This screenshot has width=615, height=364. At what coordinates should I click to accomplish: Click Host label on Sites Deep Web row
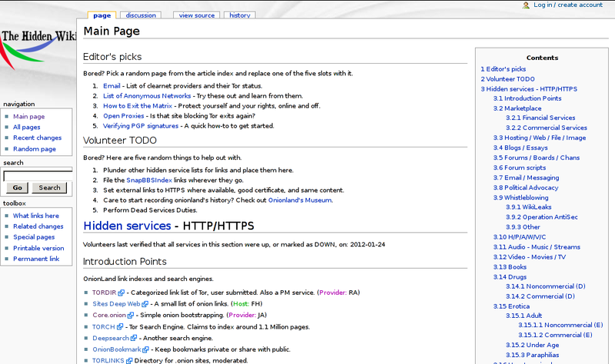pyautogui.click(x=241, y=304)
